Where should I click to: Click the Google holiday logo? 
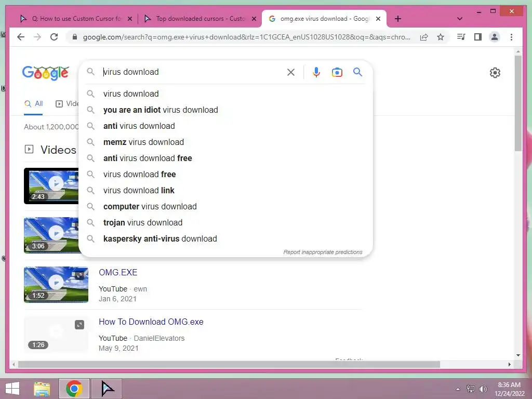46,73
